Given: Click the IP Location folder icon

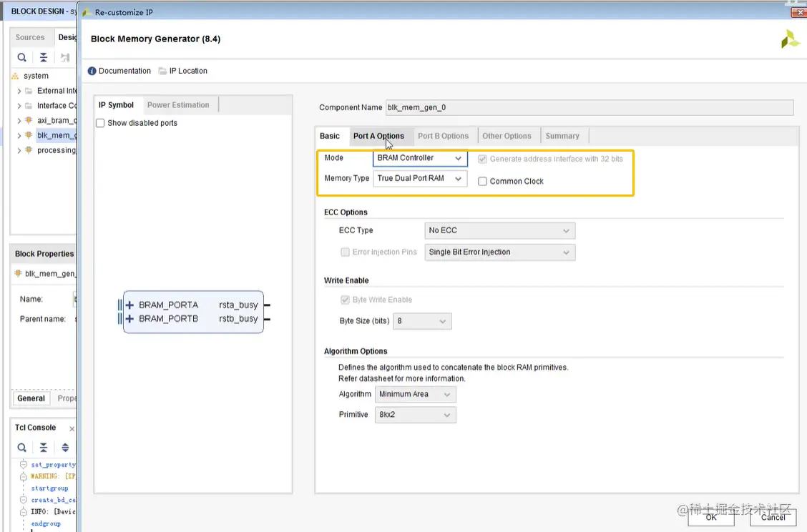Looking at the screenshot, I should (162, 71).
